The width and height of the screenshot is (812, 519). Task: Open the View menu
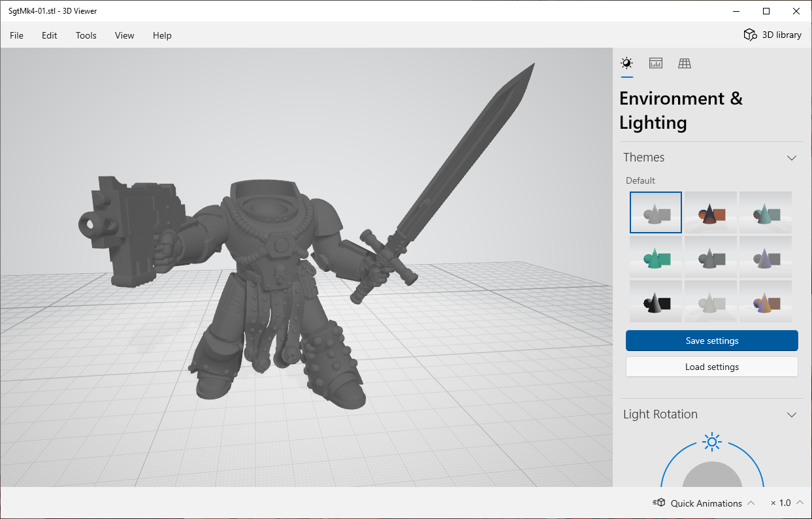(x=124, y=35)
